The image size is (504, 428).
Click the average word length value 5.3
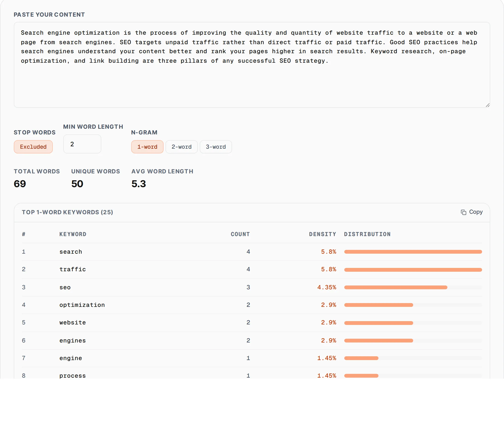tap(139, 184)
